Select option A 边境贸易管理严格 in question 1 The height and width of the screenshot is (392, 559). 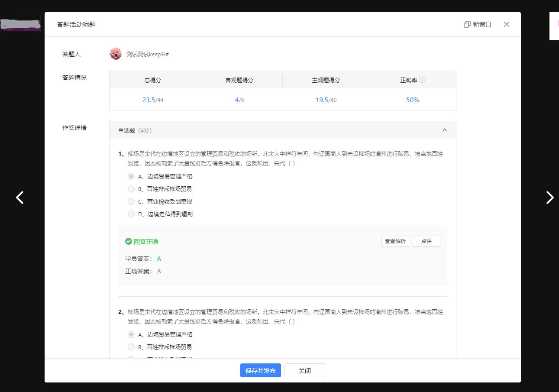[131, 176]
